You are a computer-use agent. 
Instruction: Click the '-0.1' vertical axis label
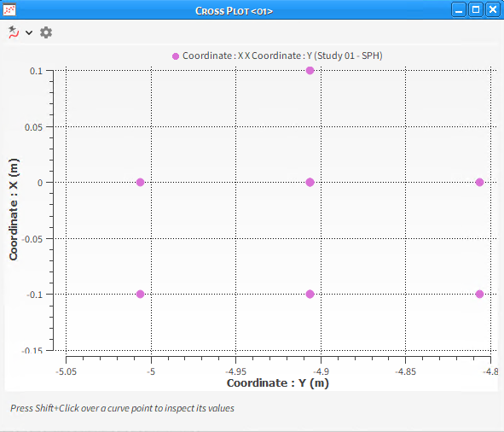[x=34, y=295]
